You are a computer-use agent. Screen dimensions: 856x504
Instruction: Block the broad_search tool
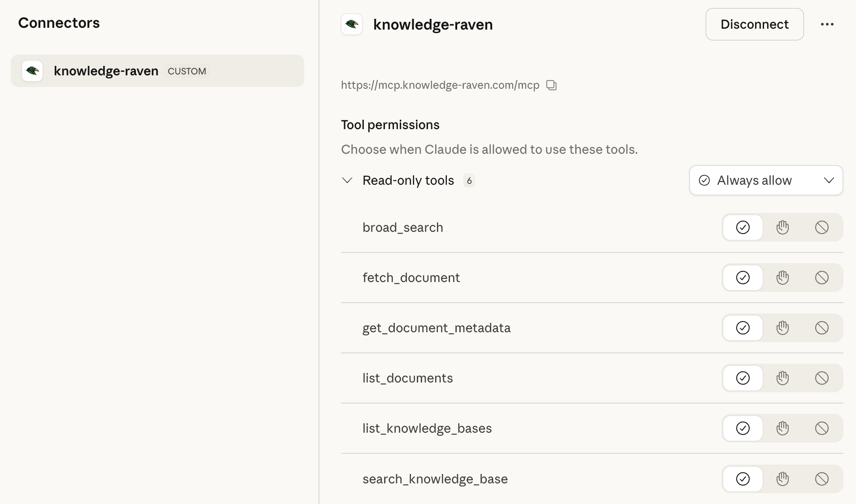[821, 227]
